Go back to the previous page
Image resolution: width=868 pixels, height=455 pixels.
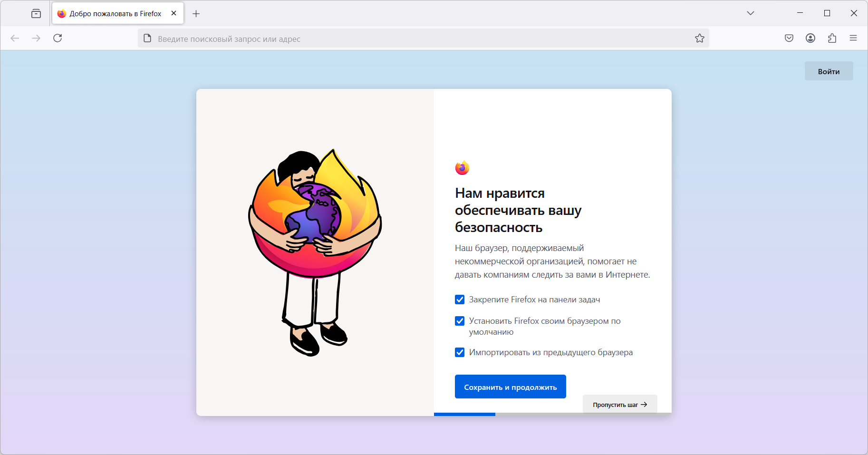15,38
